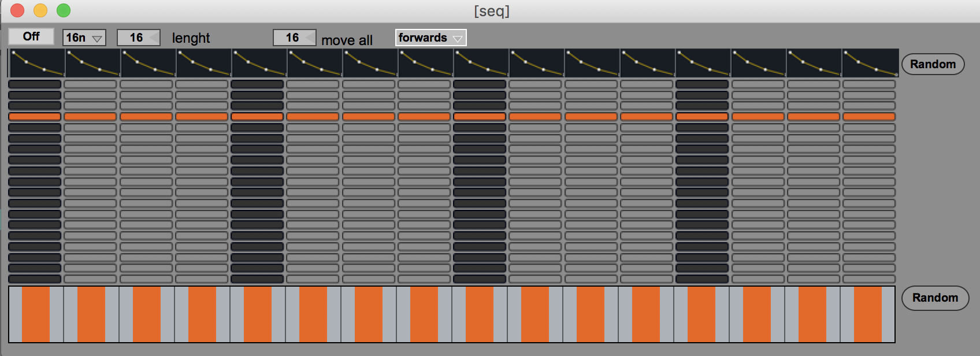The height and width of the screenshot is (356, 980).
Task: Click the thirteenth step's envelope curve
Action: point(703,63)
